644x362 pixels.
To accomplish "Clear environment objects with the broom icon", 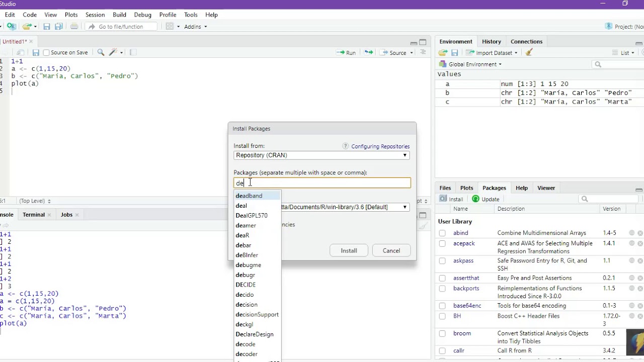I will [x=529, y=53].
